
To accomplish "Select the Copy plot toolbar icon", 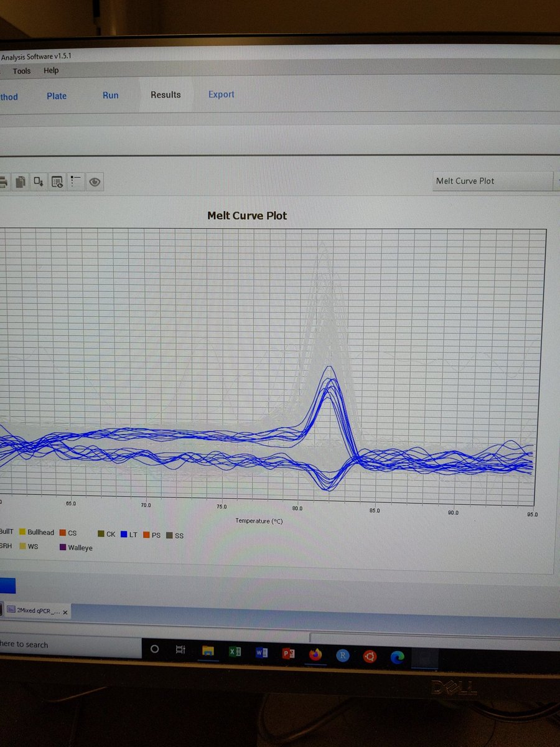I will coord(21,181).
